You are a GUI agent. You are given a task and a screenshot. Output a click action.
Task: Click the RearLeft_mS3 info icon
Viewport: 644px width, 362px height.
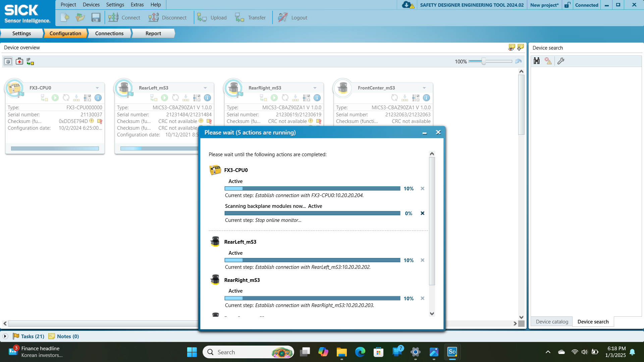(208, 98)
